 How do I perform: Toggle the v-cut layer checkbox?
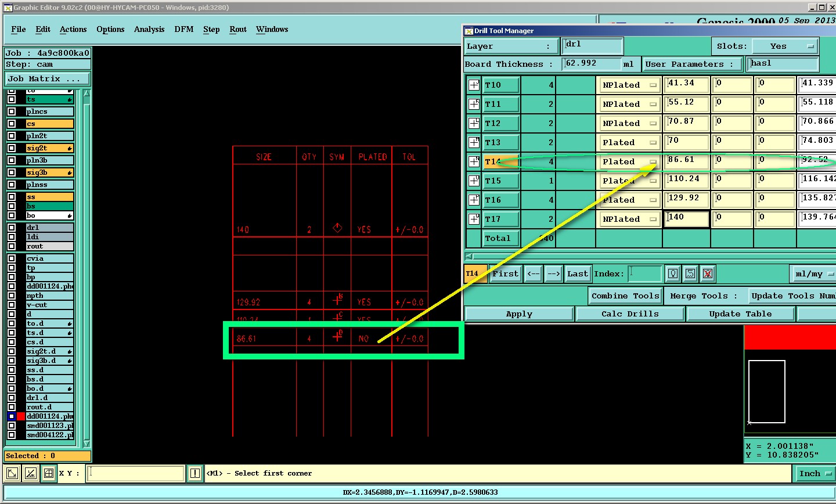12,305
